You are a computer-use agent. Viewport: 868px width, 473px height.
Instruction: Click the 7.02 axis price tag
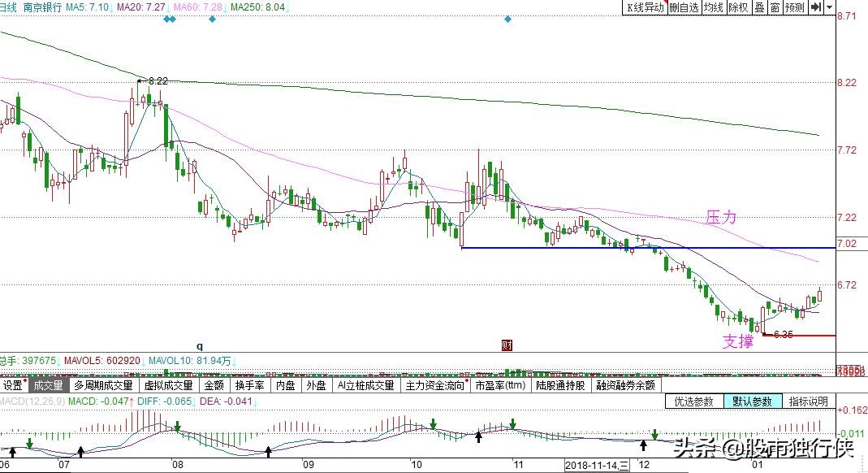point(846,244)
